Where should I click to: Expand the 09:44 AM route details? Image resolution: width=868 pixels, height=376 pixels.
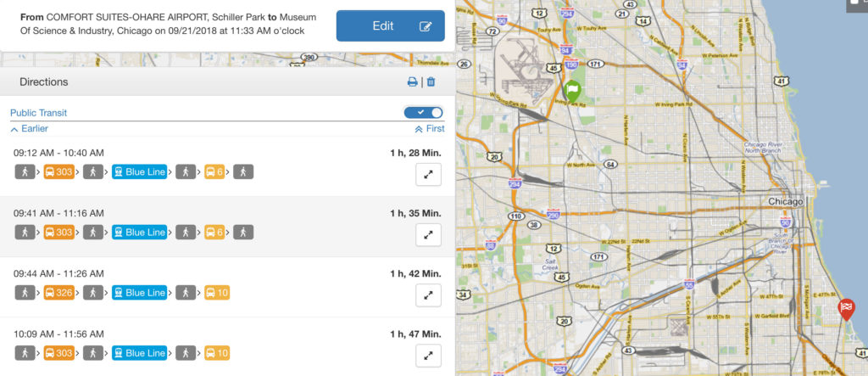(428, 295)
